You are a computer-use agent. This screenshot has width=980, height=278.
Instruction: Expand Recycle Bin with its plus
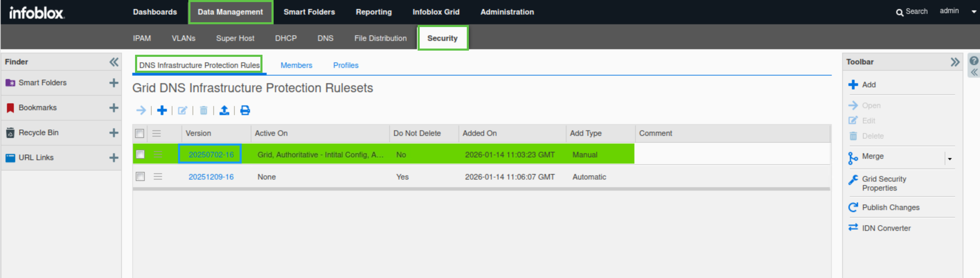tap(114, 132)
